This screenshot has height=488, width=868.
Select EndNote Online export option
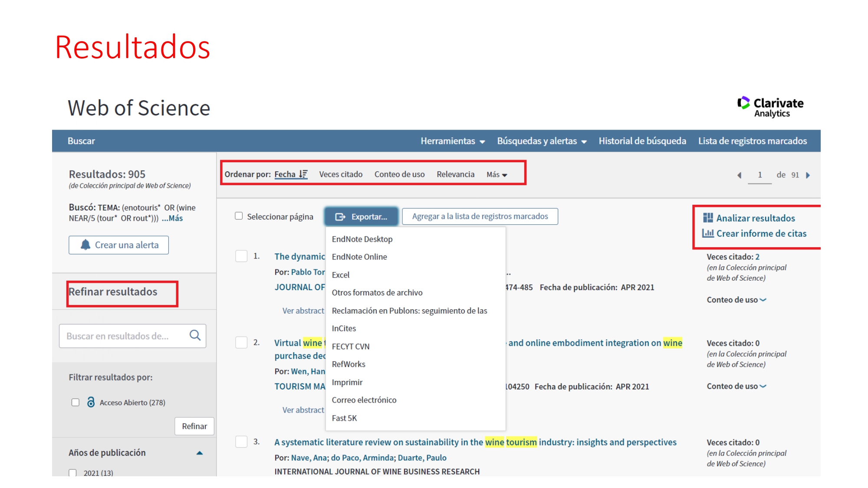(x=359, y=257)
